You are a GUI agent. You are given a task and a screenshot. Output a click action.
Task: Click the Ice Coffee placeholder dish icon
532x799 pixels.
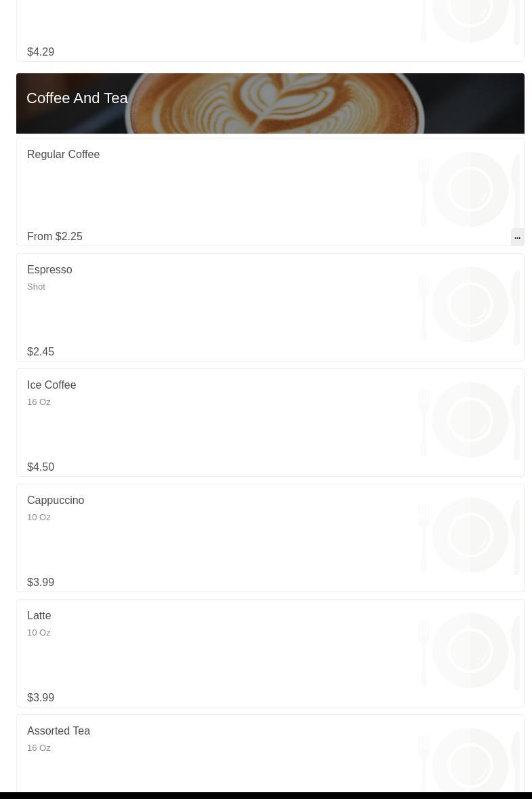pyautogui.click(x=470, y=420)
